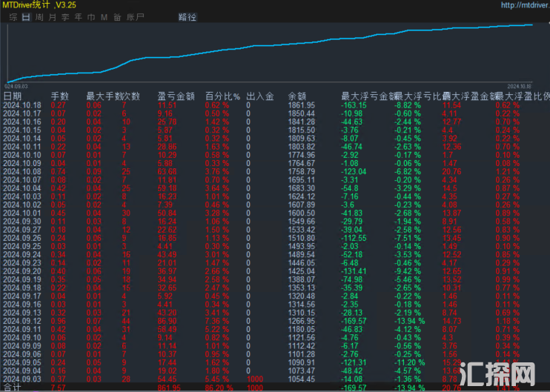Screen dimensions: 550x392
Task: Click the 日期 date column header
Action: point(13,96)
